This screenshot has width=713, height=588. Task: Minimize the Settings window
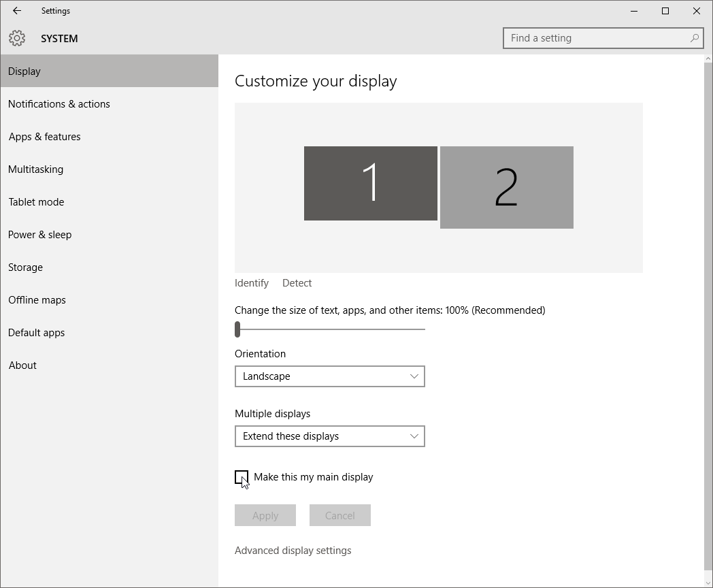tap(634, 11)
